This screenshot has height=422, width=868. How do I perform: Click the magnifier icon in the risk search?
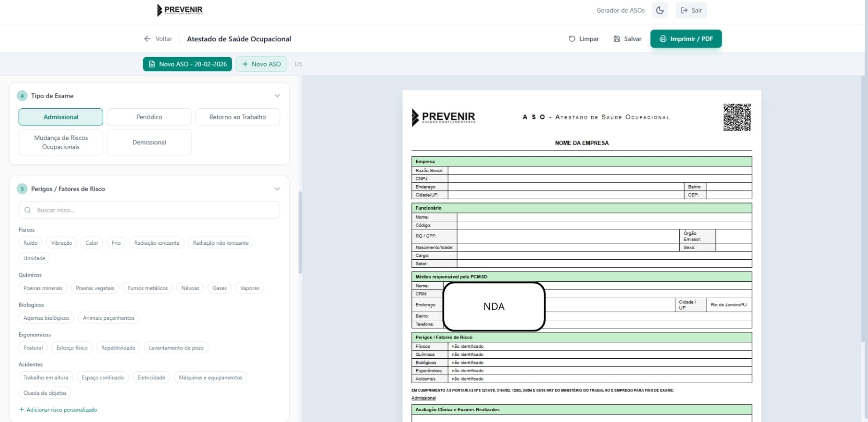point(28,210)
